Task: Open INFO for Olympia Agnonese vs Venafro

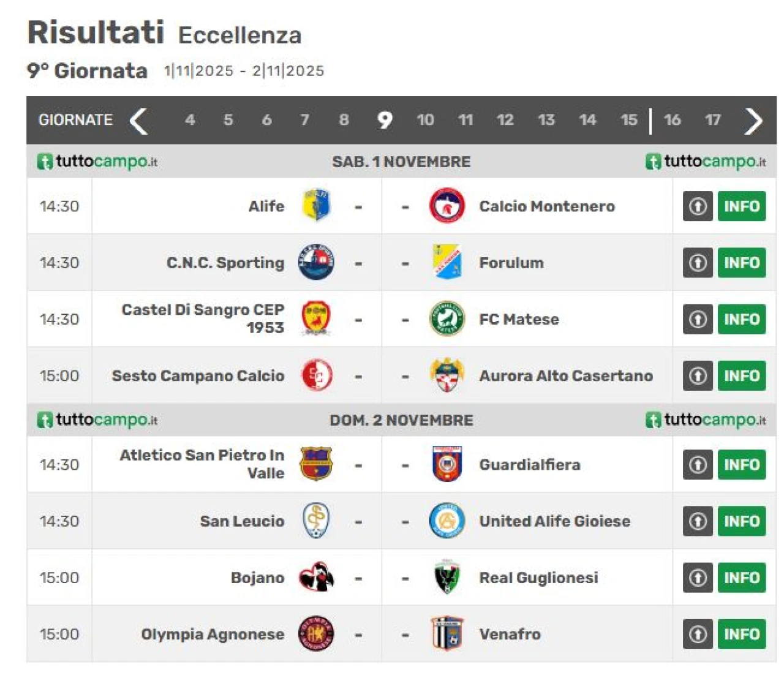Action: (741, 634)
